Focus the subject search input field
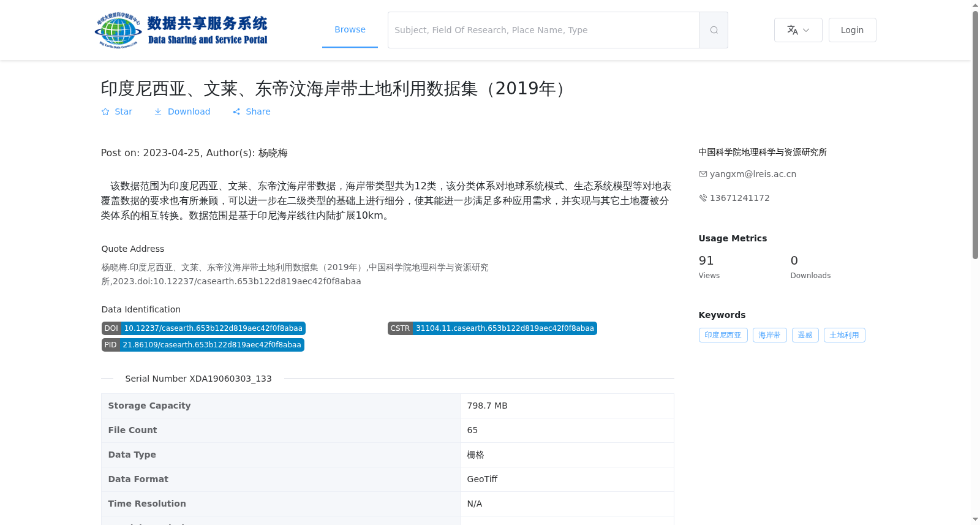980x525 pixels. pos(544,30)
